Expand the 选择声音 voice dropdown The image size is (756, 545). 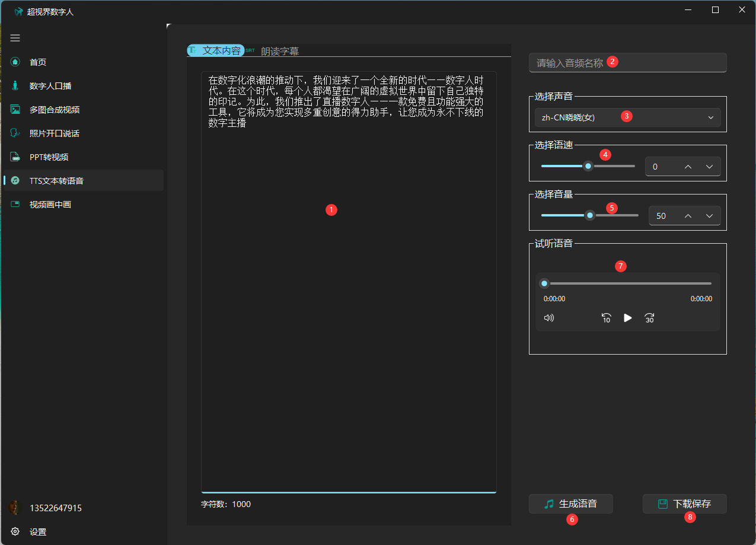click(x=627, y=117)
